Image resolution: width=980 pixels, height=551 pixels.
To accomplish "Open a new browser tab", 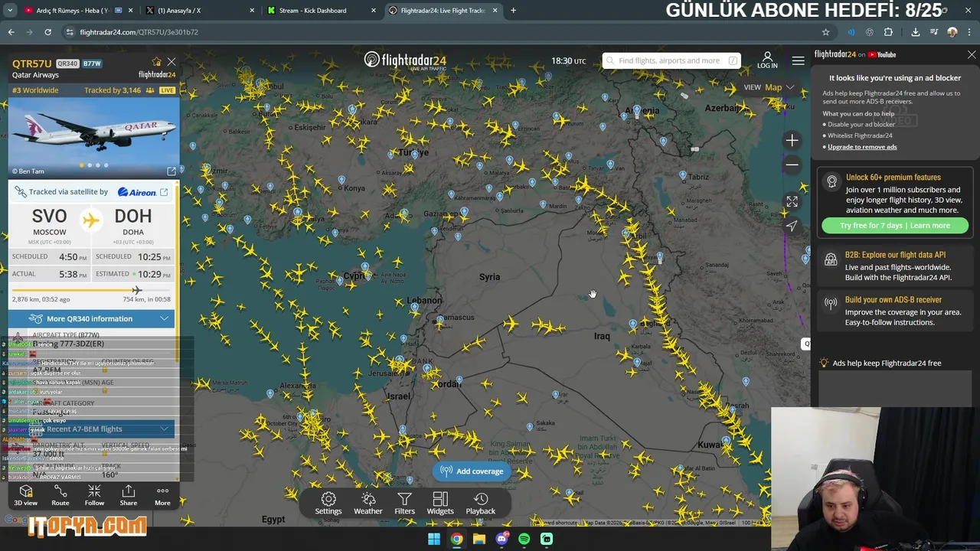I will (513, 10).
